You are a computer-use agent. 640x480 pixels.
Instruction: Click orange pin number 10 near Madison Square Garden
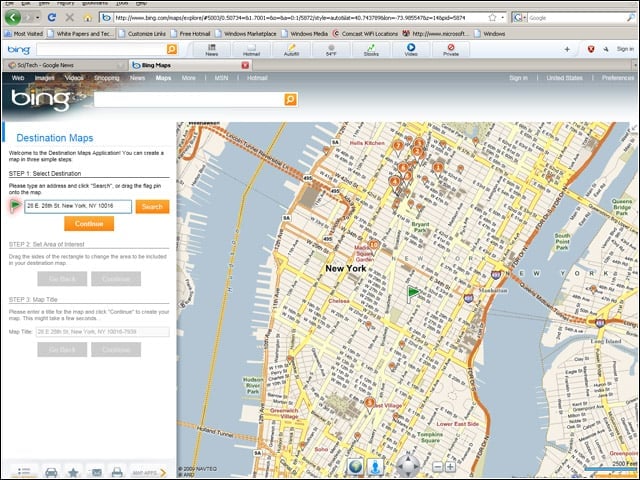374,245
